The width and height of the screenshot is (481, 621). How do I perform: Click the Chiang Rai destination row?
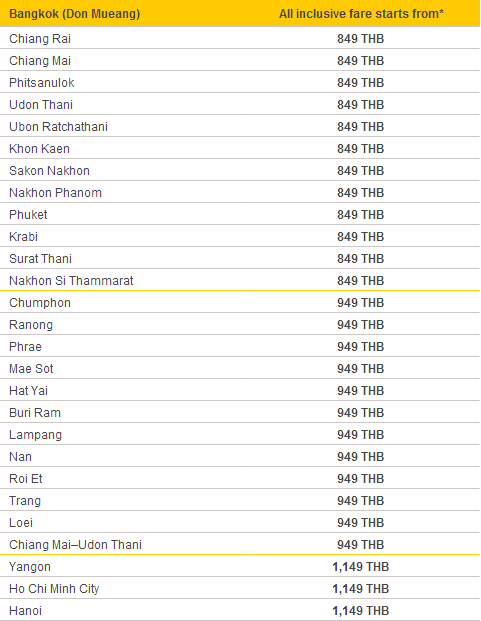click(240, 38)
